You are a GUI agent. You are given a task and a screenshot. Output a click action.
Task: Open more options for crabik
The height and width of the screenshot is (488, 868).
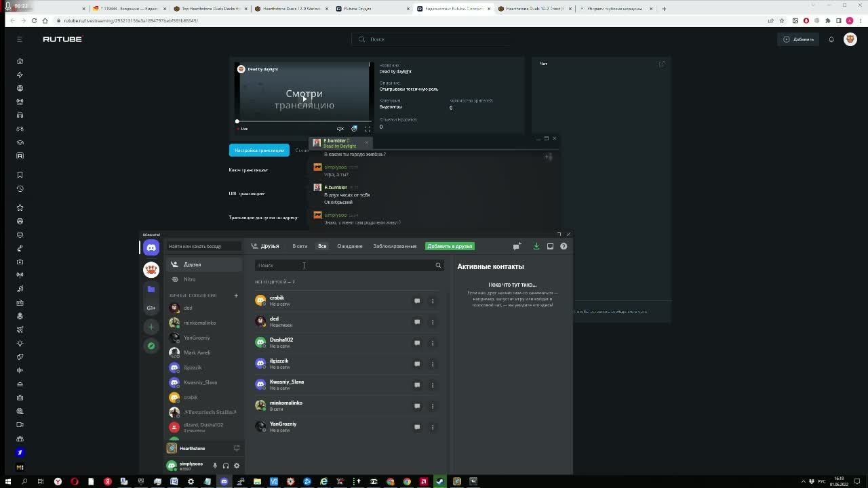433,301
